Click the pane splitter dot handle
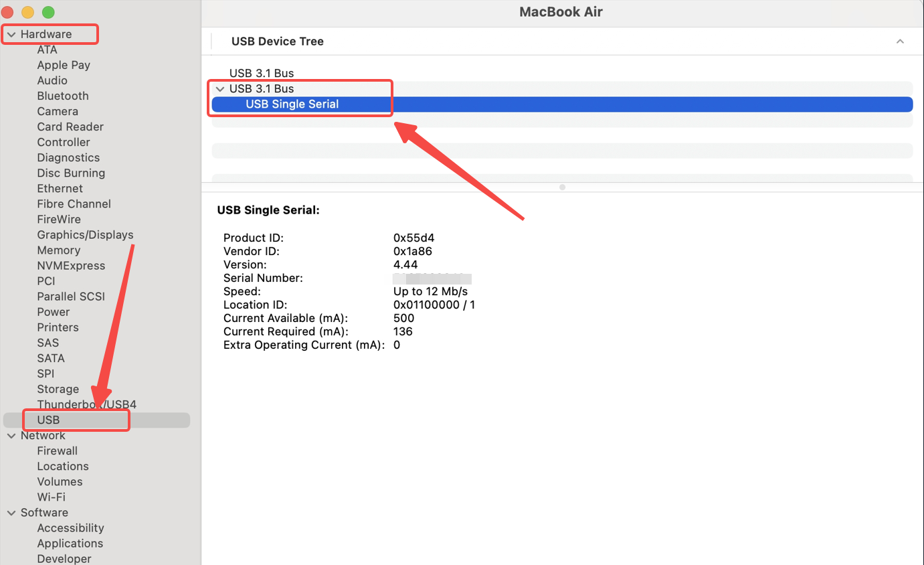924x565 pixels. (562, 187)
